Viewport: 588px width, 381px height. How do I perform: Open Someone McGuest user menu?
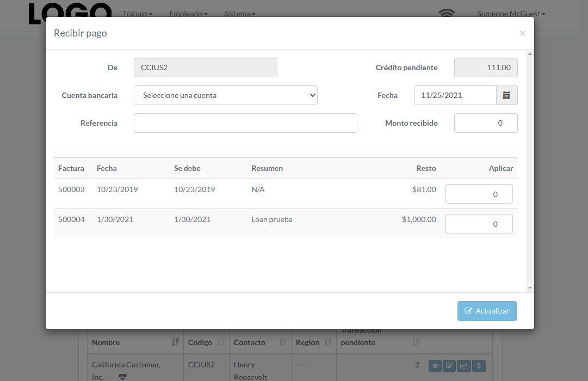[511, 14]
